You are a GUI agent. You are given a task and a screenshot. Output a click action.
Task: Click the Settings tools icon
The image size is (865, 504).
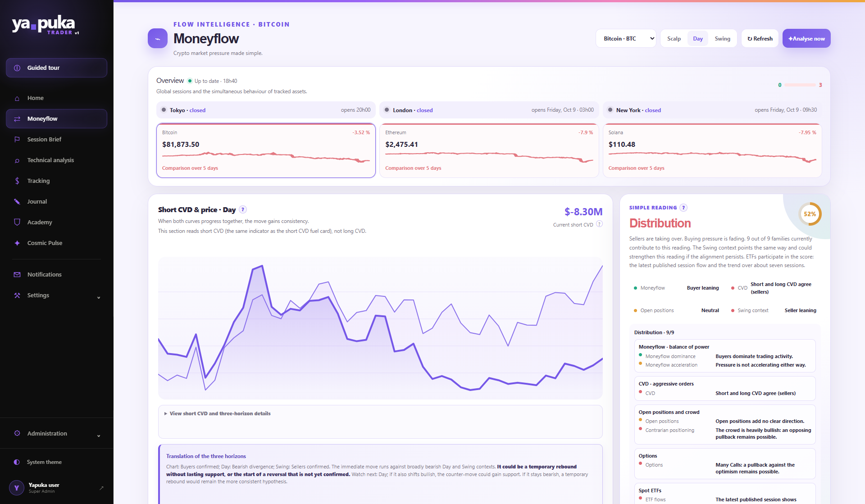[17, 295]
